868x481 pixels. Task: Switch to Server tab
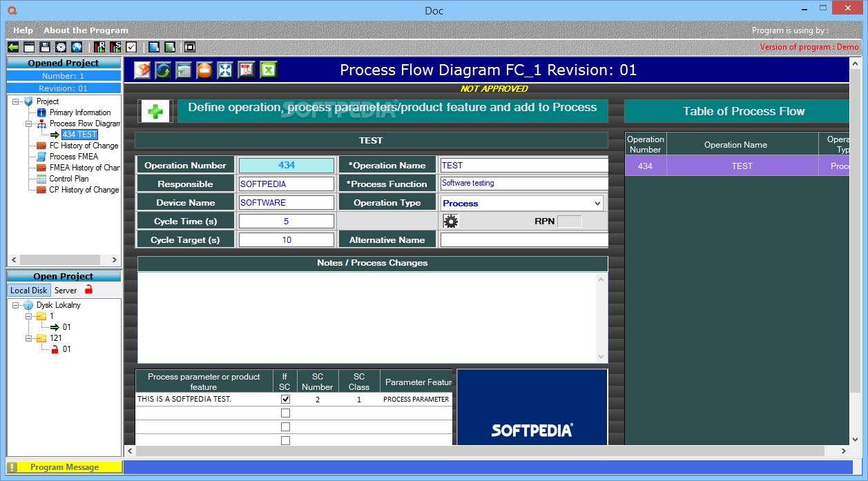click(x=66, y=291)
